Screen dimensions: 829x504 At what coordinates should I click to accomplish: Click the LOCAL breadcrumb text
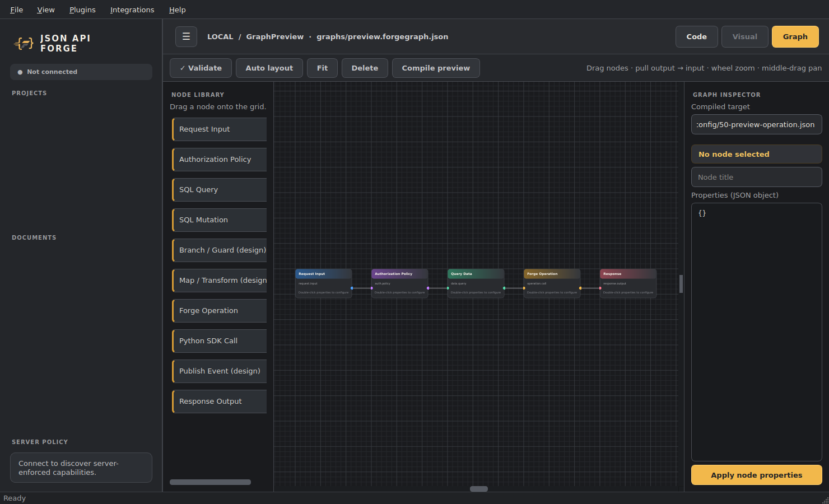[x=220, y=36]
